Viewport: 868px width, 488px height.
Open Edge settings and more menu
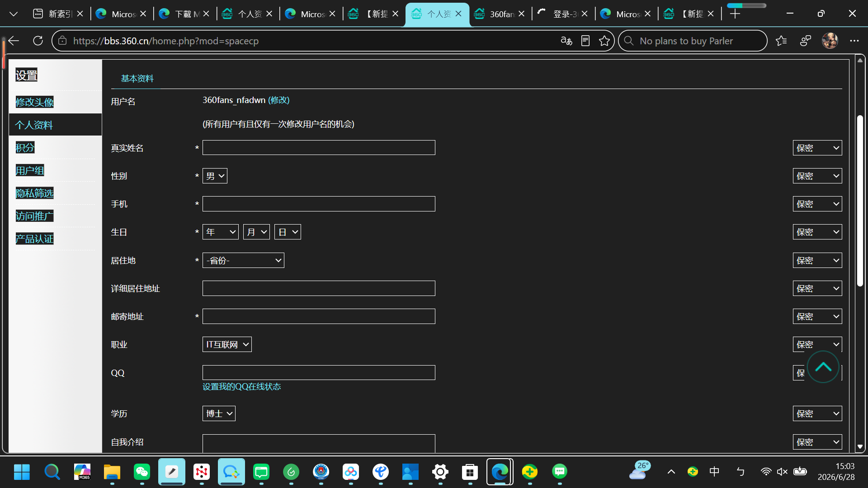click(x=854, y=41)
